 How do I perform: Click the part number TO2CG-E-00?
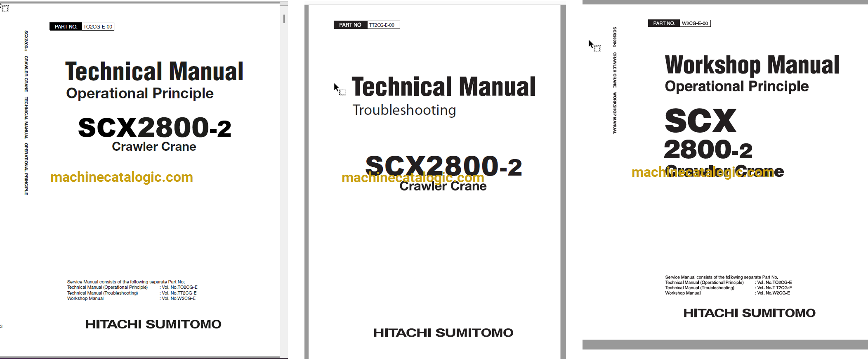point(98,27)
